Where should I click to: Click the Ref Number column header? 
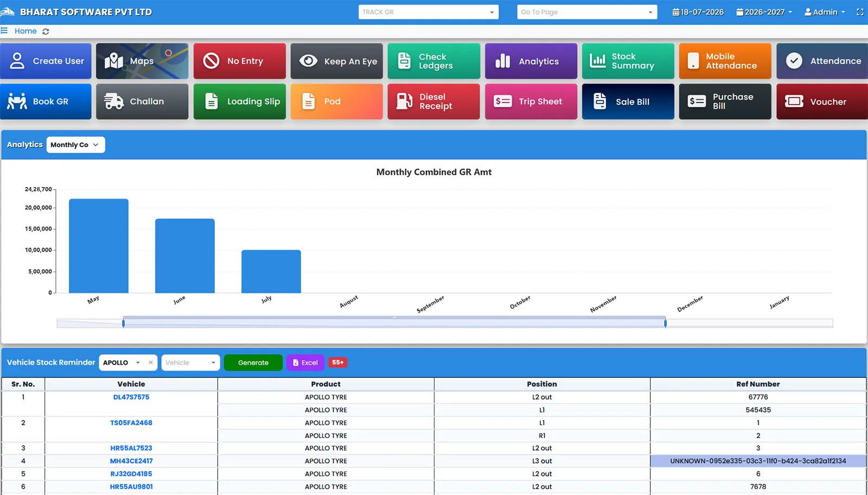click(758, 384)
